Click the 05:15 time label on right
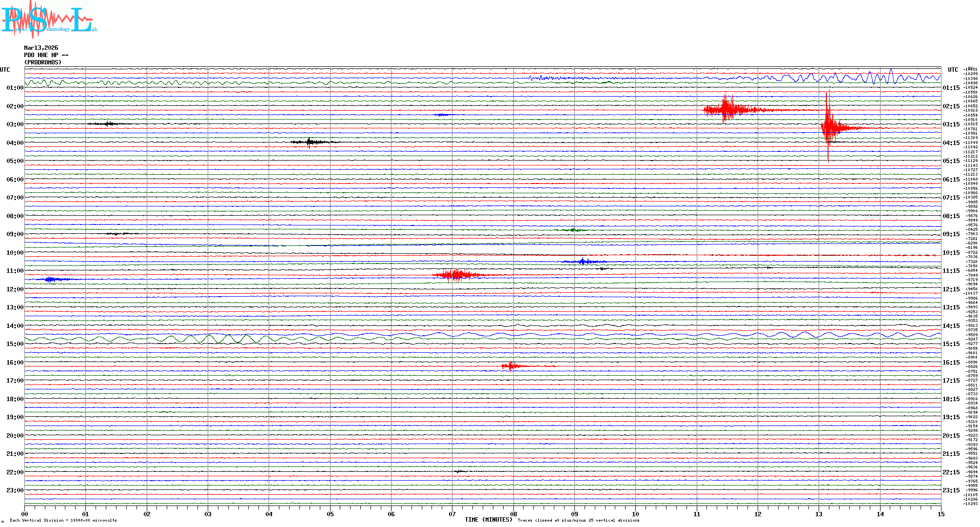The image size is (980, 527). 951,161
